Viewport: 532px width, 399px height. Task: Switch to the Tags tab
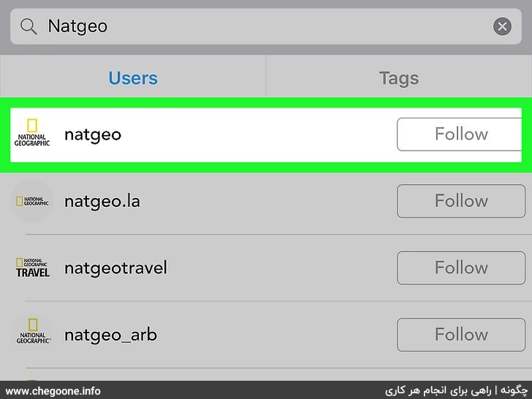pyautogui.click(x=399, y=78)
